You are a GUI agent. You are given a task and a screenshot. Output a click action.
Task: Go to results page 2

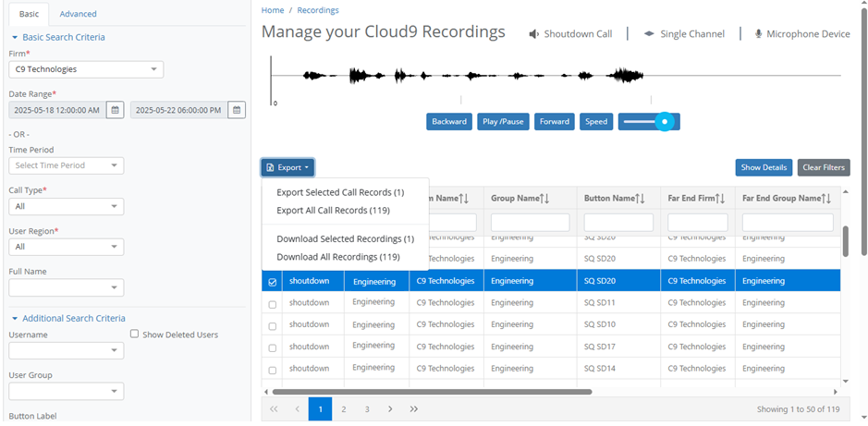[x=344, y=408]
